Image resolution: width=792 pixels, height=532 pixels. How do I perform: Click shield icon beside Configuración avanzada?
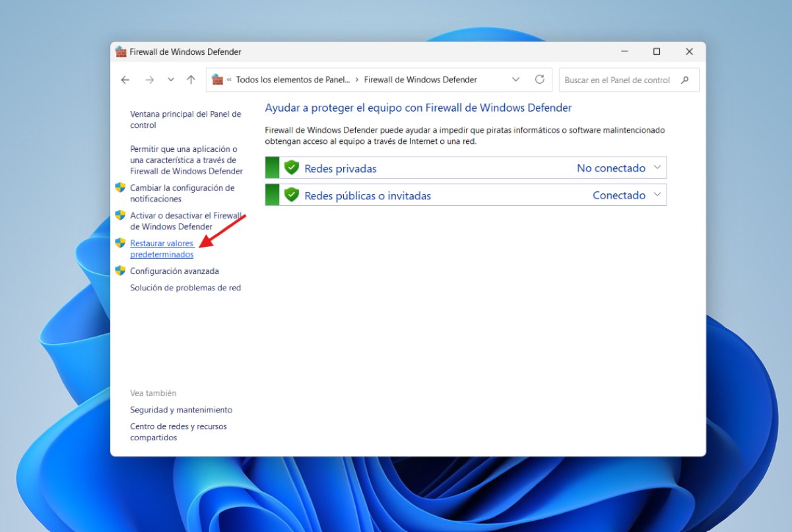[120, 271]
